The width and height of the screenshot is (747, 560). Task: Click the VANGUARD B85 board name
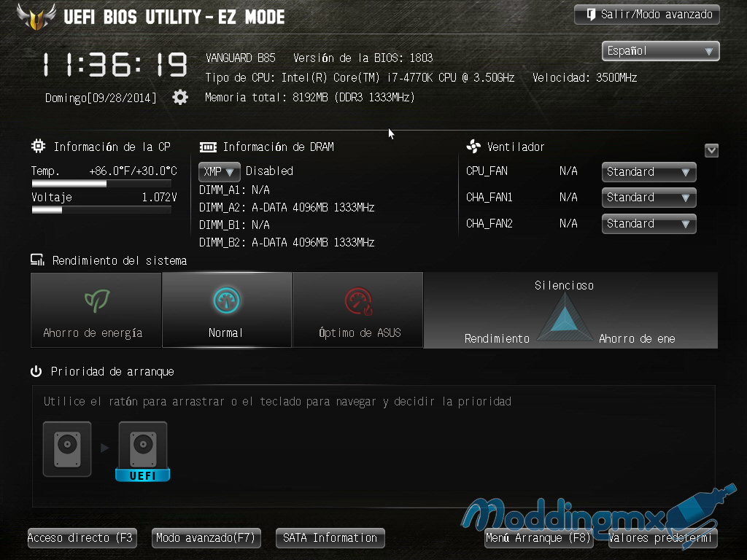pyautogui.click(x=241, y=58)
